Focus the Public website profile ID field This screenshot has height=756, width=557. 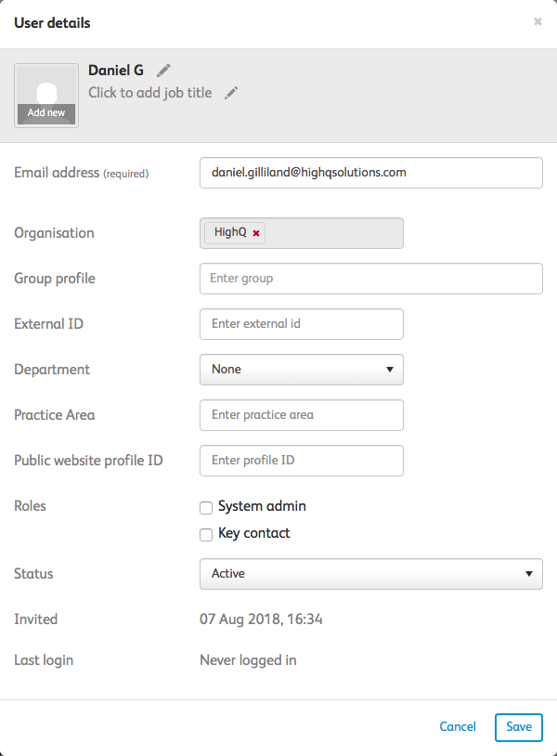click(x=302, y=461)
